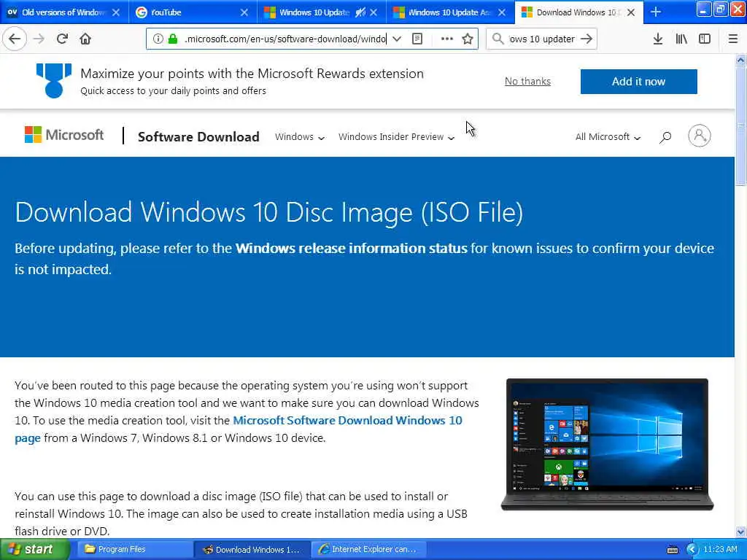This screenshot has height=560, width=747.
Task: Open site search magnifier icon
Action: tap(665, 137)
